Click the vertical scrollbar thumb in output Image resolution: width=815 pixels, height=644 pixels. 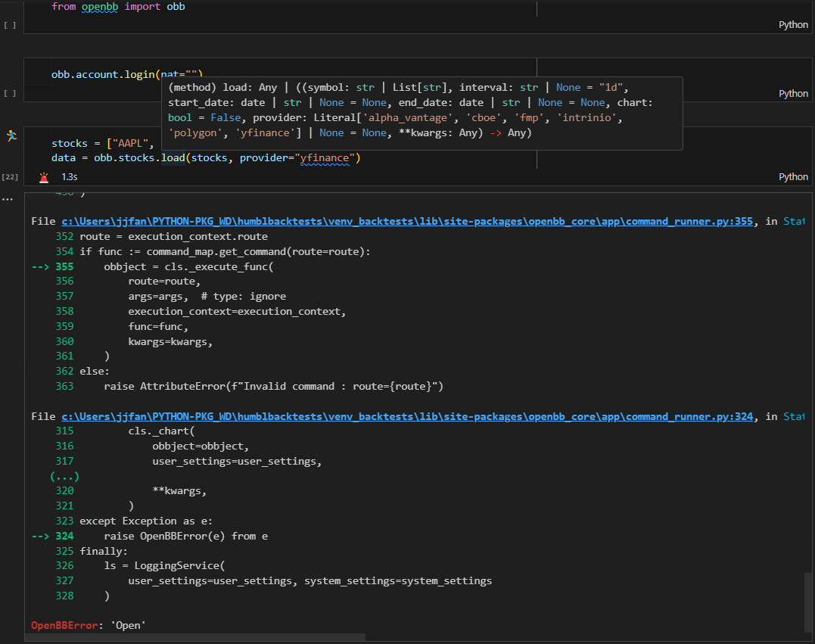[x=807, y=603]
